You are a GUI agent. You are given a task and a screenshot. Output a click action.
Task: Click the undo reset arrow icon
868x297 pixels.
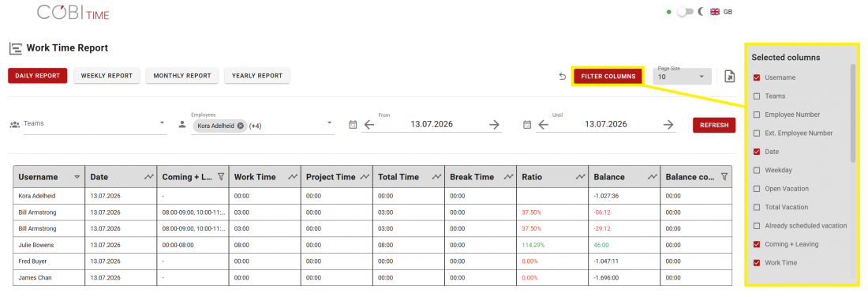click(563, 77)
